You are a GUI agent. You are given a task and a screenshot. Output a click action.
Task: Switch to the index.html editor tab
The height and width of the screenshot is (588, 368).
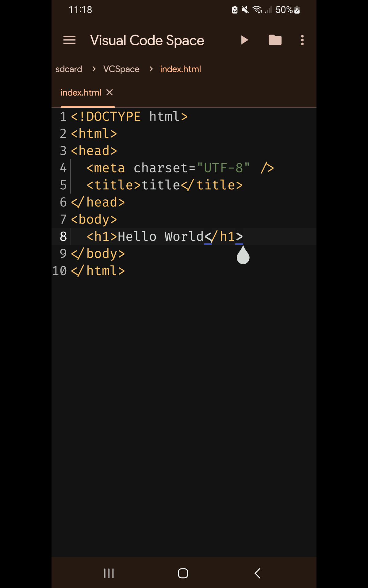(x=81, y=92)
